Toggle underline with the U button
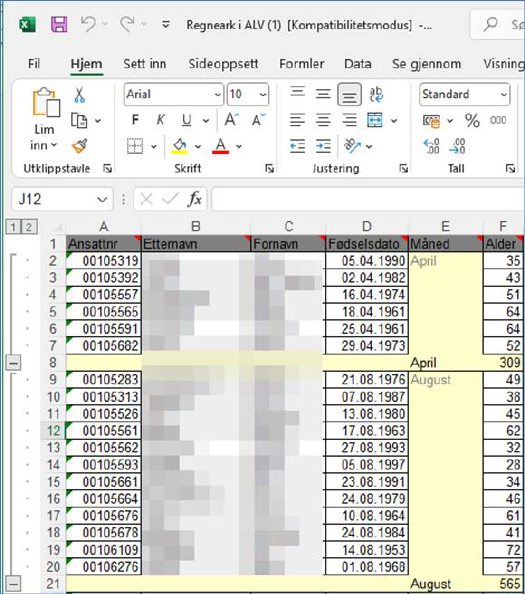Screen dimensions: 525x594 click(186, 120)
